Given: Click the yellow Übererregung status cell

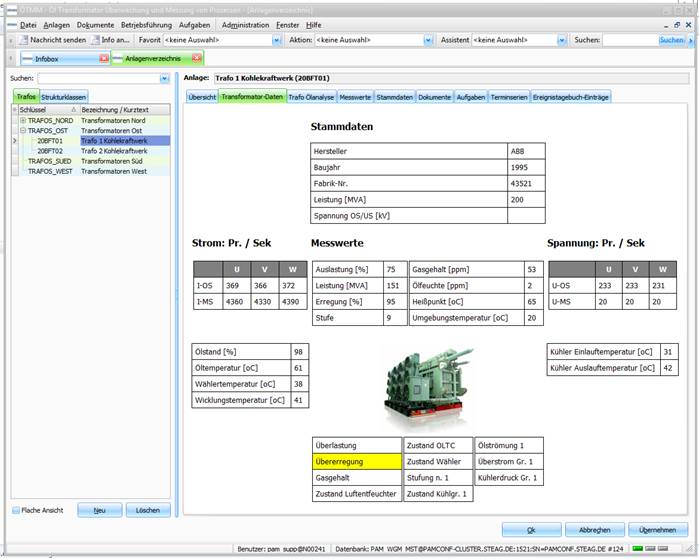Looking at the screenshot, I should pos(357,462).
